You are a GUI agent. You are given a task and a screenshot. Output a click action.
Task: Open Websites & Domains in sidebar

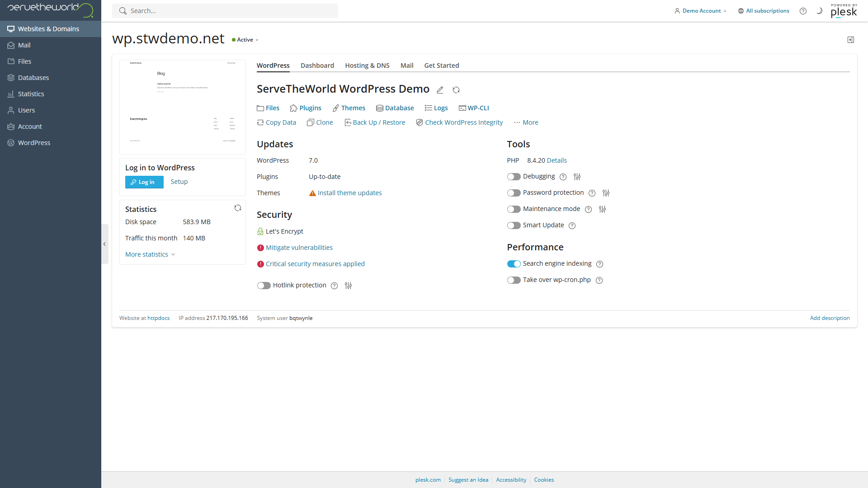[x=51, y=29]
